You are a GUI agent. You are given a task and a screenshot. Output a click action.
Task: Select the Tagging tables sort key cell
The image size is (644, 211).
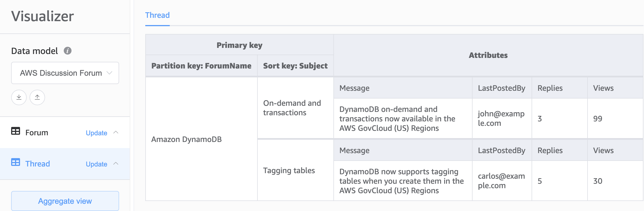[289, 171]
